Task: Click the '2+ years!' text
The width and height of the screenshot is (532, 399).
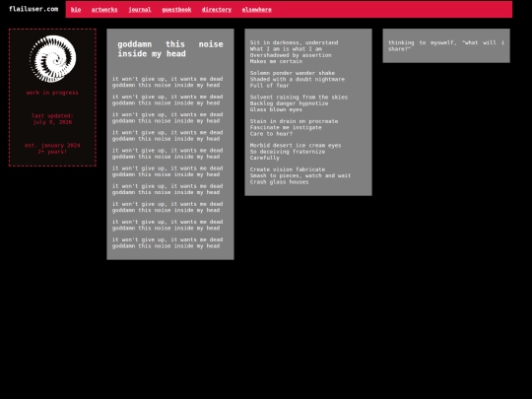Action: pos(52,152)
